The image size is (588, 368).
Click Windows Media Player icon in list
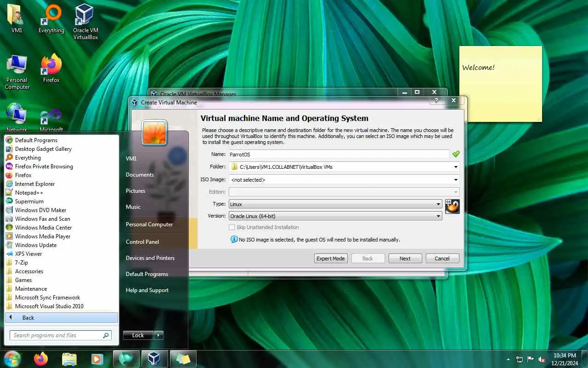coord(9,236)
